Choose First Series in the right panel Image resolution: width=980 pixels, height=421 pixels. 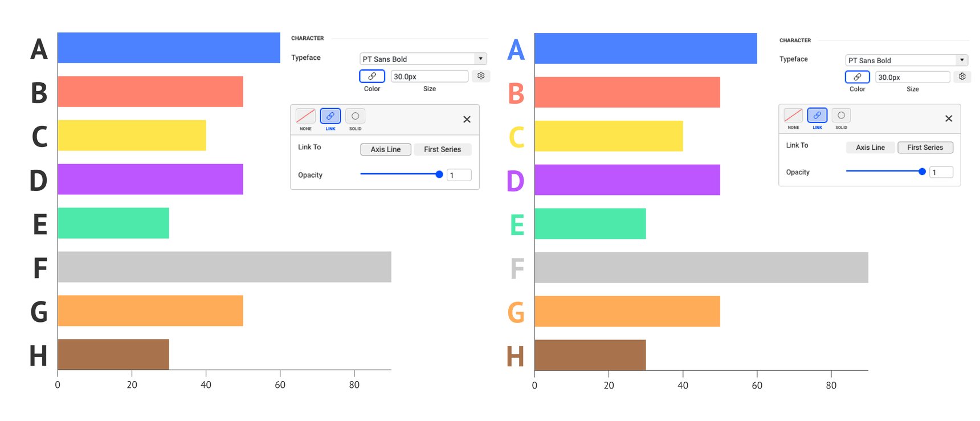pyautogui.click(x=925, y=147)
